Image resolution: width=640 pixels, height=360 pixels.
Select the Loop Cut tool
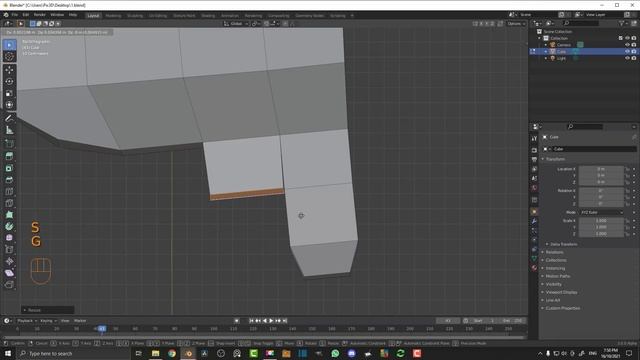(9, 191)
